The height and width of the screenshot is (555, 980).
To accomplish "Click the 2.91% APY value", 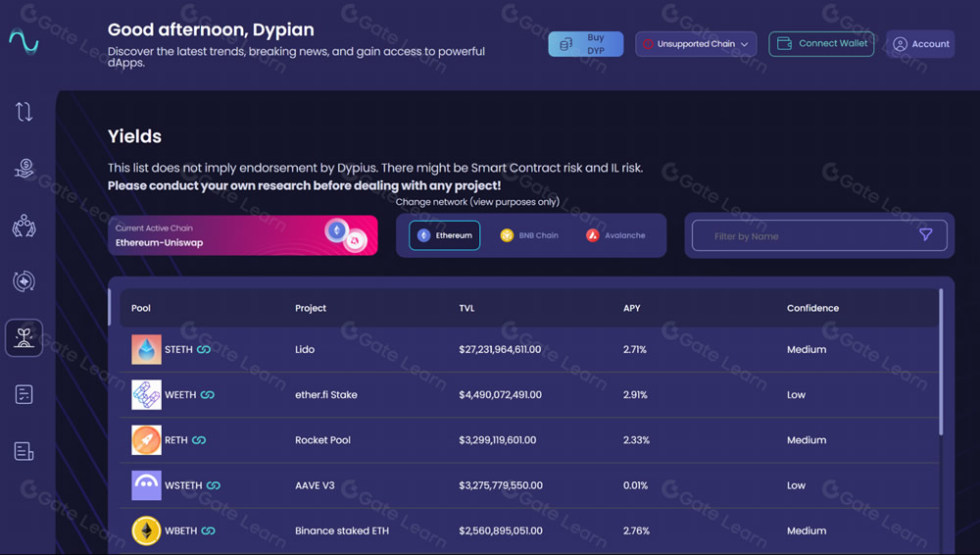I will click(x=635, y=395).
